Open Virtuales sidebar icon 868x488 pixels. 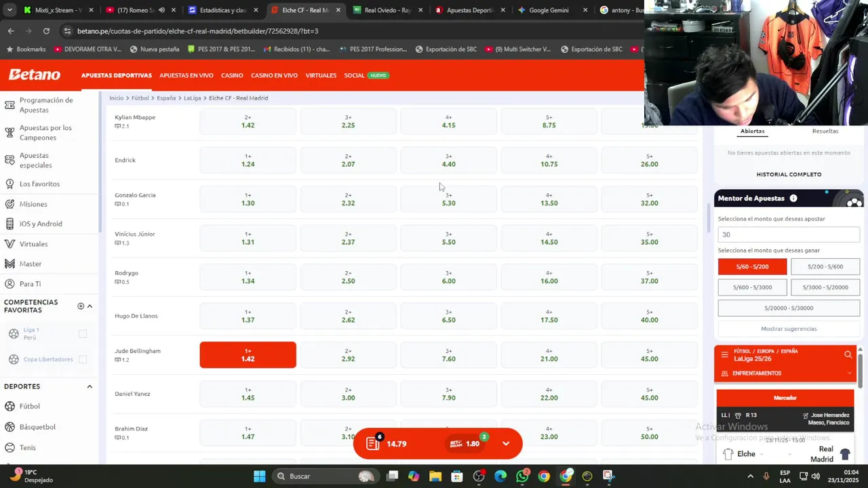[x=9, y=244]
